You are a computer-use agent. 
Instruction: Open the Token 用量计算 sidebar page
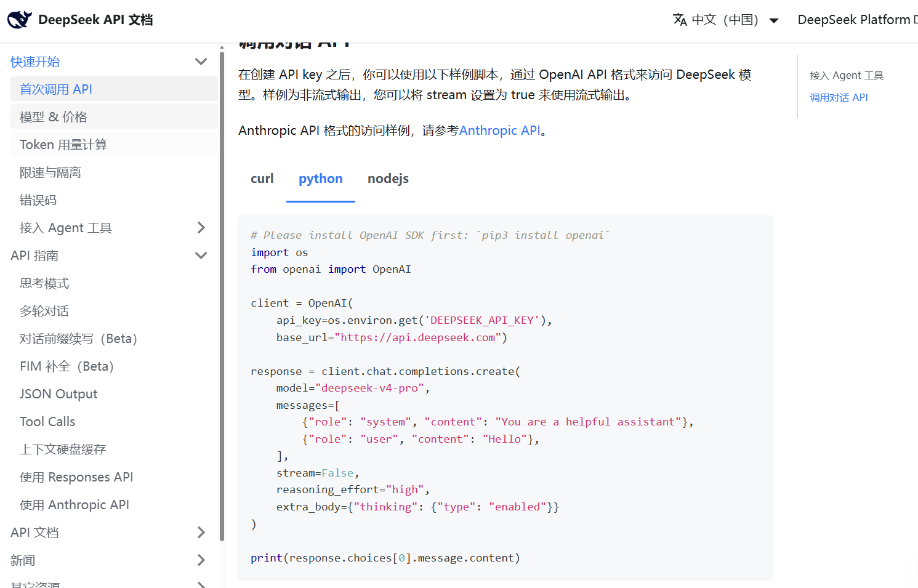coord(114,145)
